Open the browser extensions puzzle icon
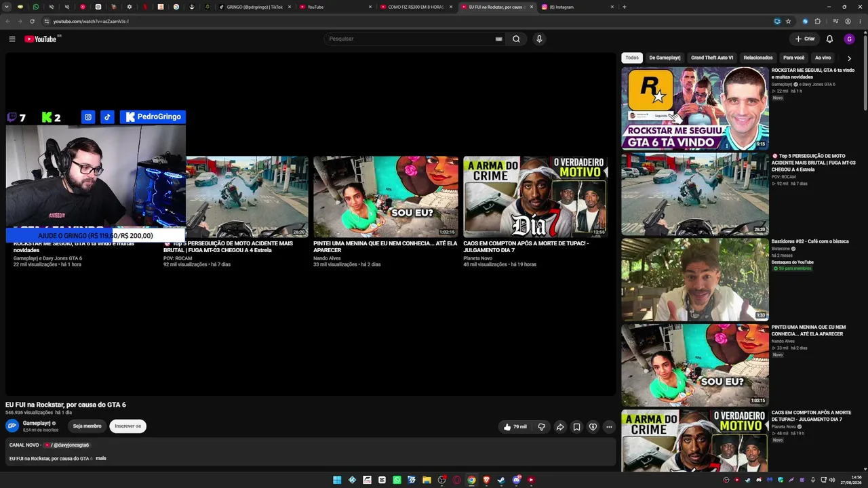The image size is (868, 488). 818,21
